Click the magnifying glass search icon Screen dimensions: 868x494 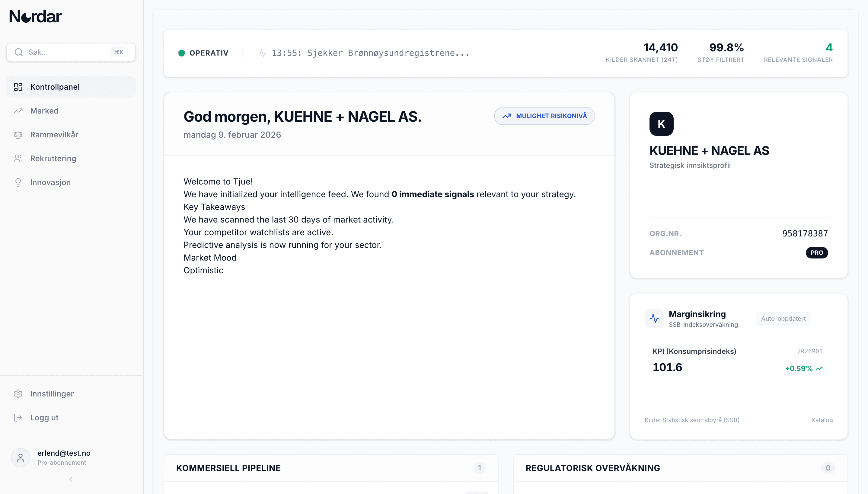(x=19, y=52)
